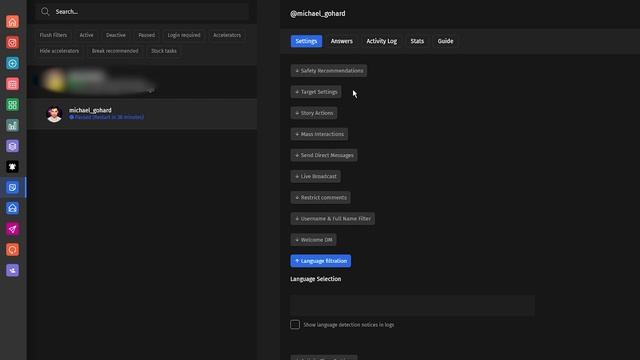Select the michael_gohard account row

[142, 114]
